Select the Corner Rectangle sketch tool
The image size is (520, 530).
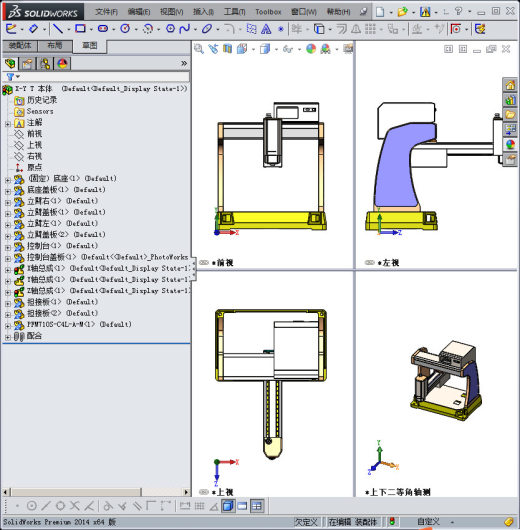[80, 29]
